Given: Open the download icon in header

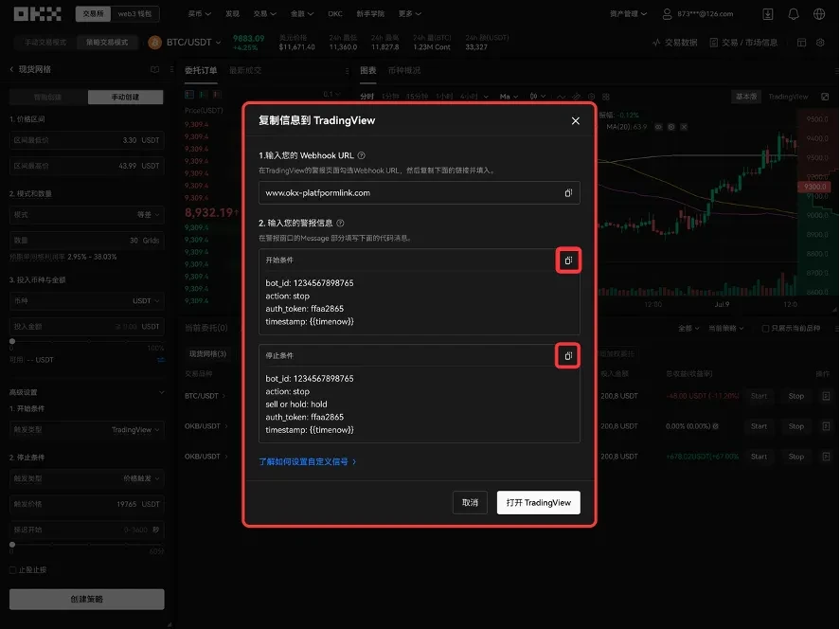Looking at the screenshot, I should pyautogui.click(x=768, y=14).
